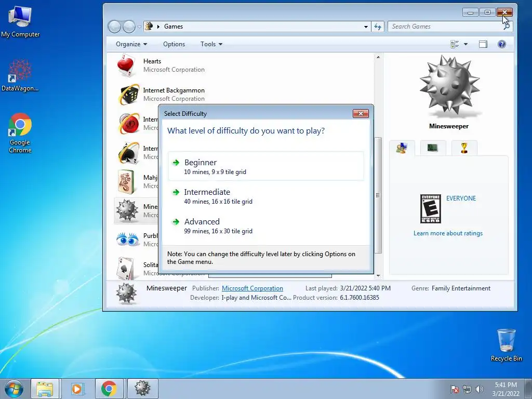
Task: Click the game list scroll up arrow
Action: [x=378, y=57]
